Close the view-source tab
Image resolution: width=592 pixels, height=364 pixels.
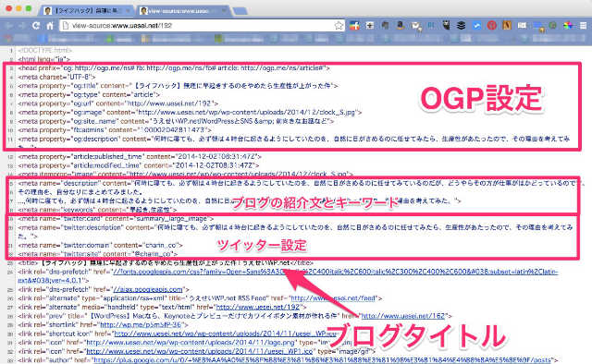click(224, 10)
